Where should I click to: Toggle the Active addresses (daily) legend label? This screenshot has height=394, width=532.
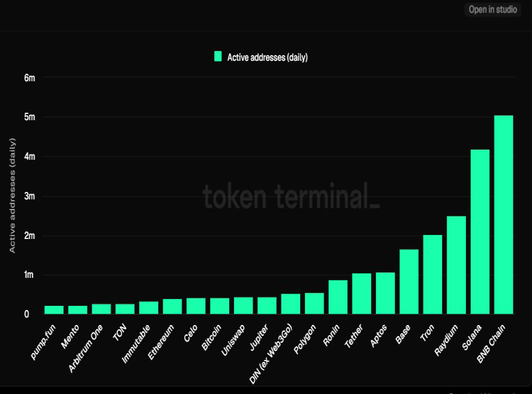pyautogui.click(x=267, y=57)
